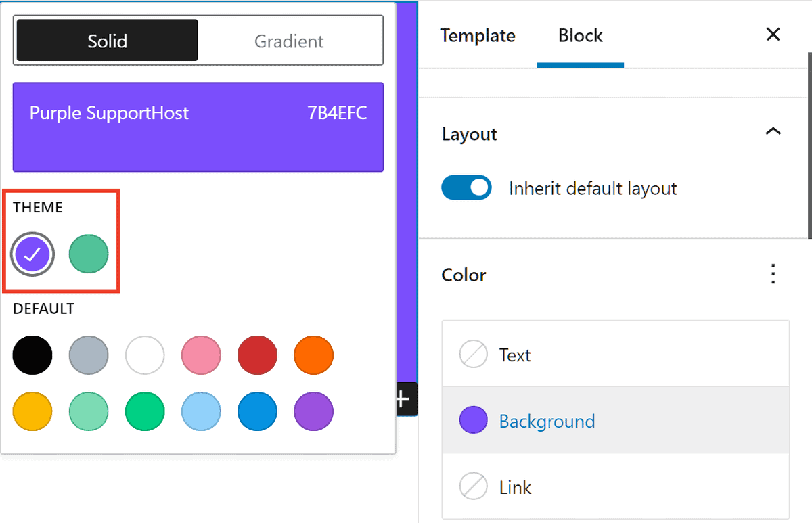
Task: Choose the green theme color swatch
Action: pos(89,254)
